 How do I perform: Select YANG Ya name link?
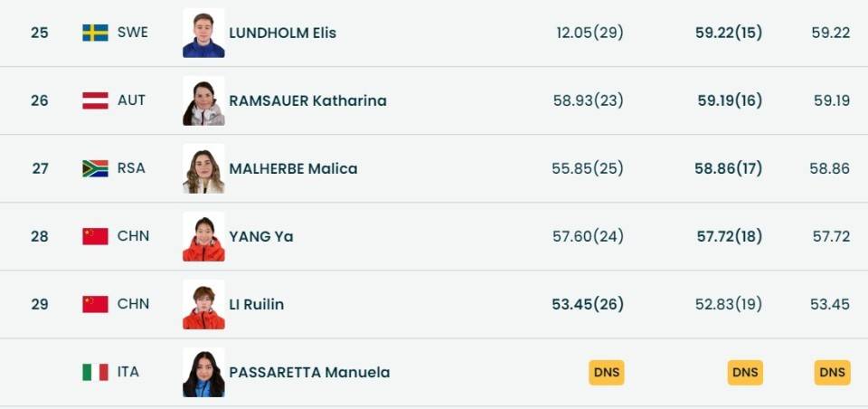tap(261, 236)
